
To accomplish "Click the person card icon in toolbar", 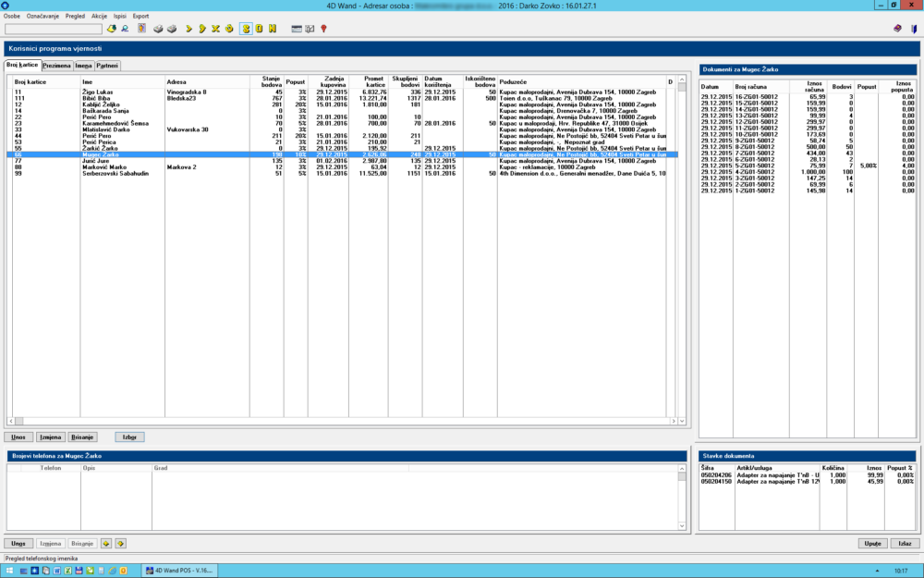I will tap(142, 29).
